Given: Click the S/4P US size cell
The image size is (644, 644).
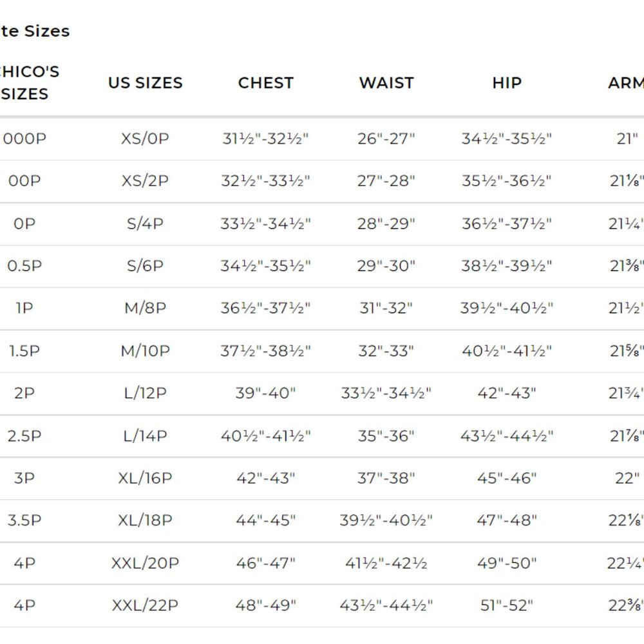Looking at the screenshot, I should 145,223.
